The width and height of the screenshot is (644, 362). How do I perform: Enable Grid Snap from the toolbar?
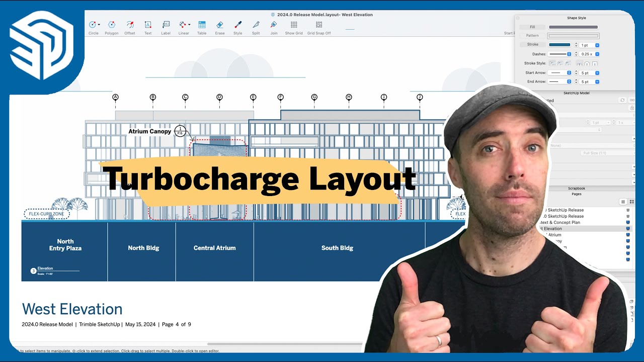318,25
